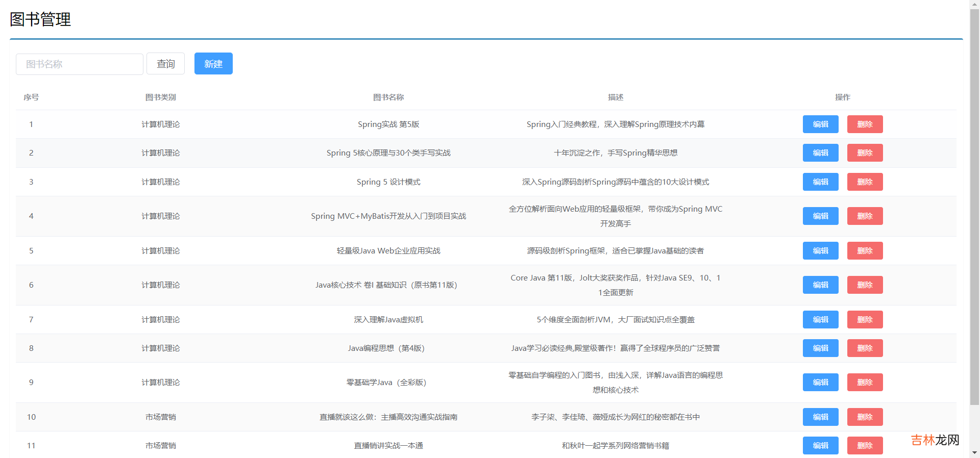The width and height of the screenshot is (980, 458).
Task: Edit the Spring实战 第5版 row
Action: tap(821, 124)
